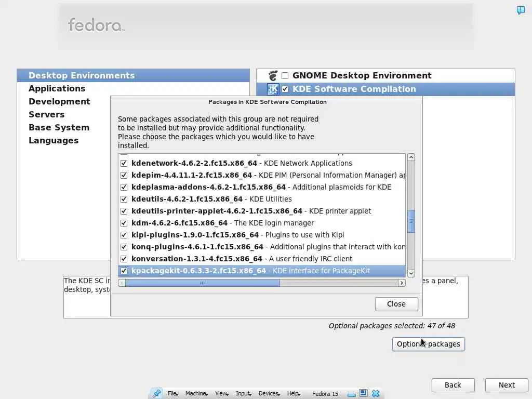Open the Help menu in VM toolbar
This screenshot has height=399, width=532.
click(294, 394)
